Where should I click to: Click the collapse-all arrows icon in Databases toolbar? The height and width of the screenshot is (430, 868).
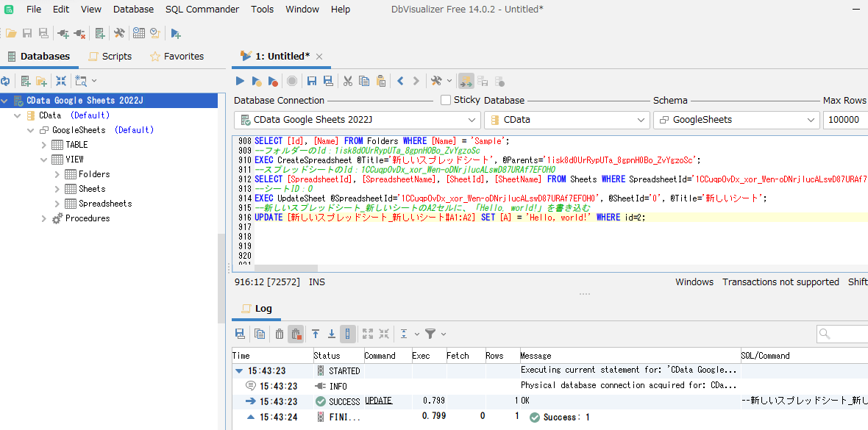coord(61,81)
